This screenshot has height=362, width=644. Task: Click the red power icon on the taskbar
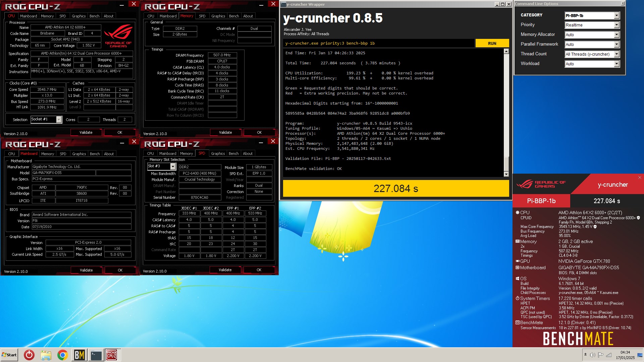point(29,355)
